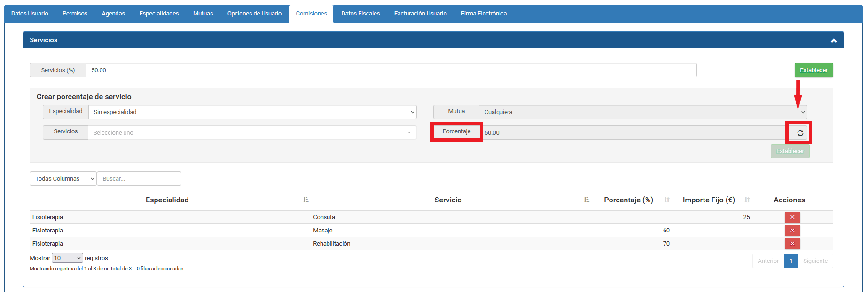Open the Mutua dropdown showing Cualquiera

point(643,112)
